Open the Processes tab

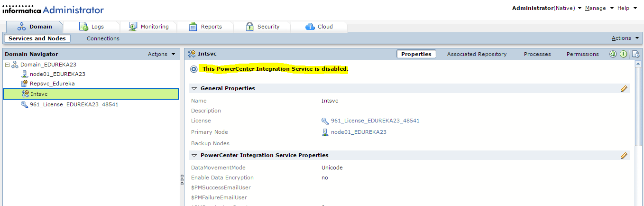[x=537, y=54]
